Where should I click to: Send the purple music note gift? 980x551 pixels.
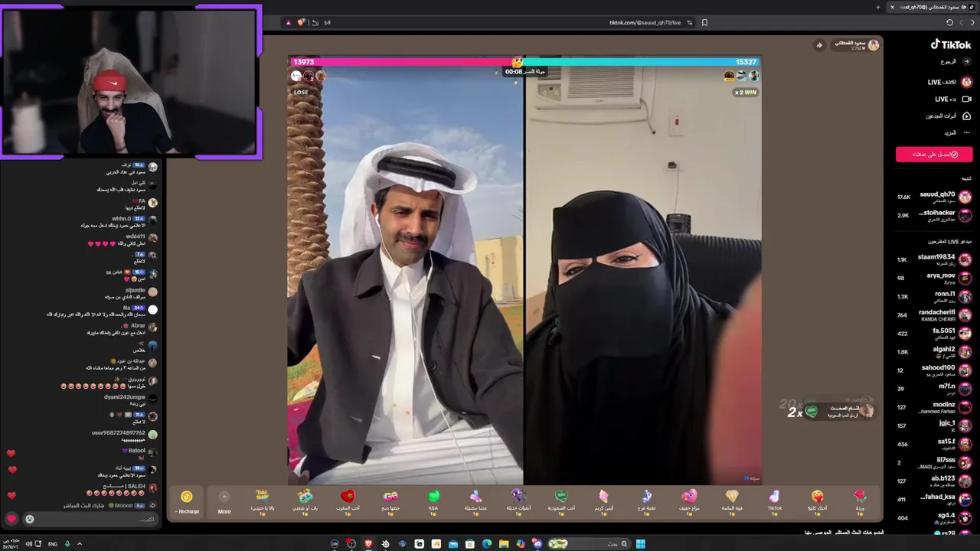pyautogui.click(x=518, y=501)
